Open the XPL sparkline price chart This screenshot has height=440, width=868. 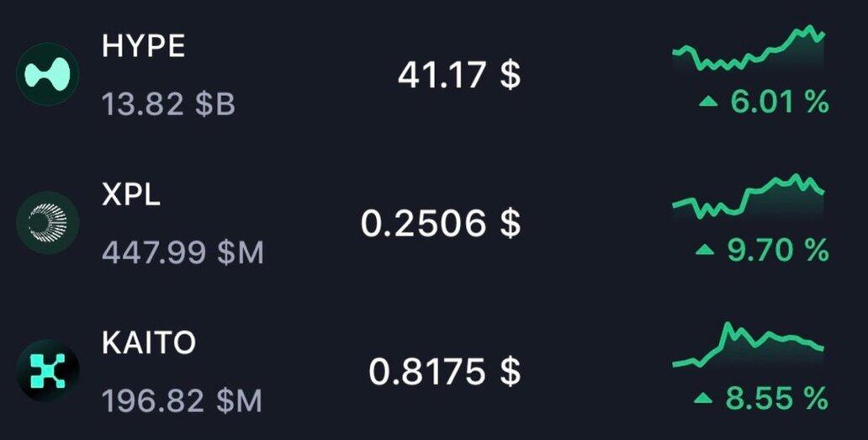click(x=749, y=197)
